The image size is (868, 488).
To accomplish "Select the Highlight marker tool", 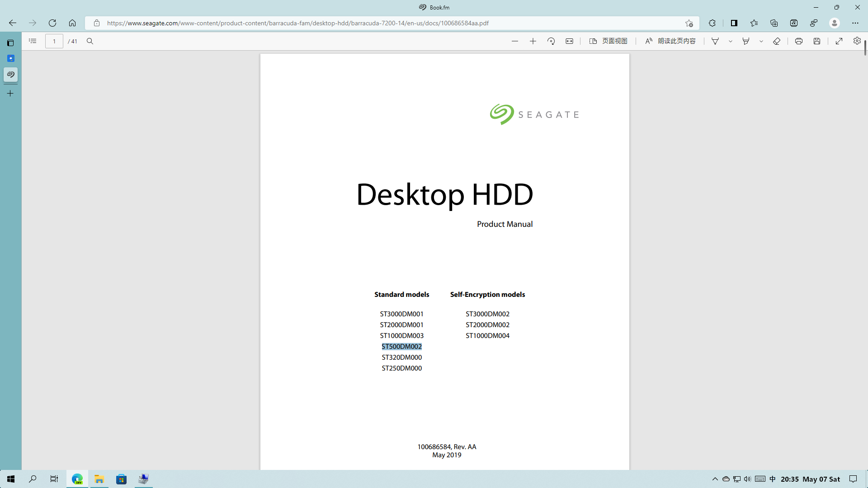I will click(x=746, y=41).
